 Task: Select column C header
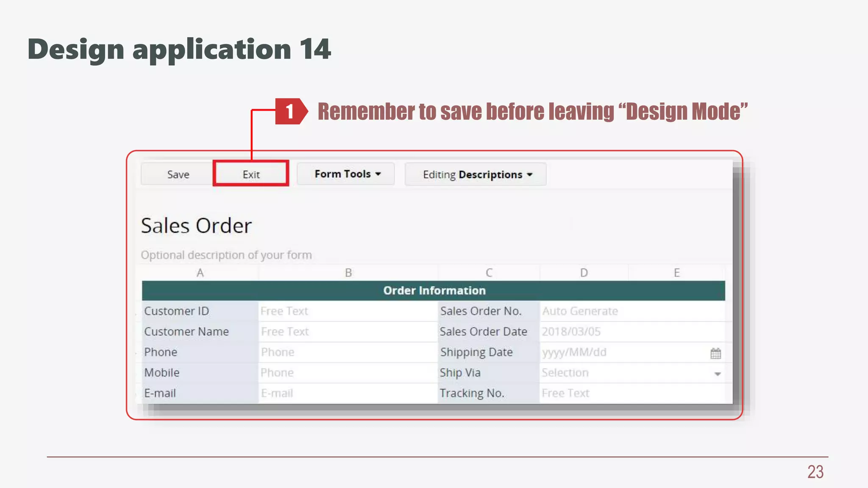point(489,273)
